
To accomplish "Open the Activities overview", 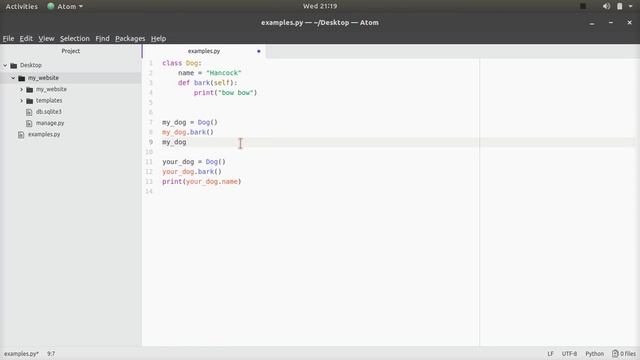I will tap(21, 6).
